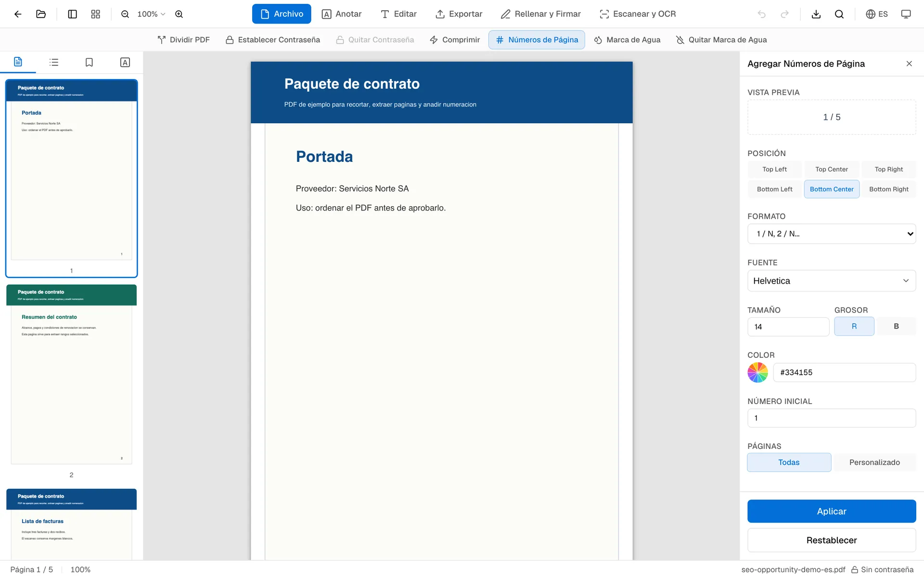Viewport: 924px width, 578px height.
Task: Click the Portada heading in document
Action: (x=324, y=157)
